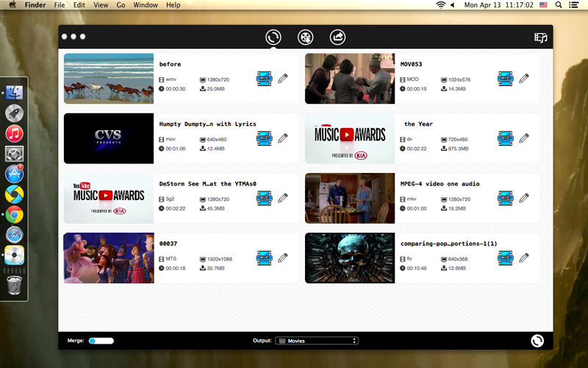588x368 pixels.
Task: Select the skull thumbnail of comparing-pop video
Action: [350, 258]
